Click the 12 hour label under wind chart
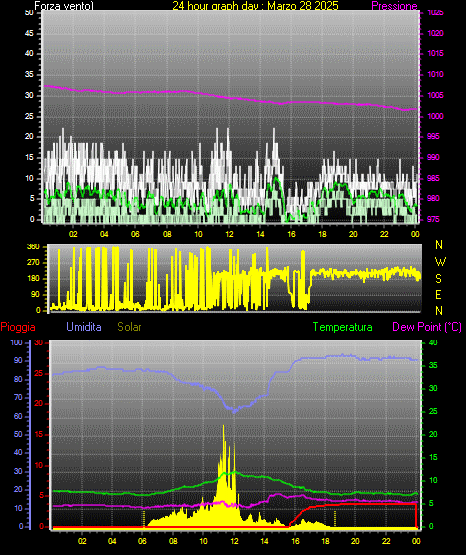 [229, 234]
